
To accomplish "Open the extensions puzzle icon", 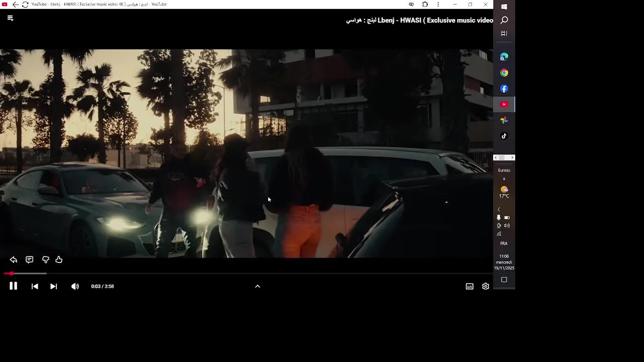I will tap(425, 5).
